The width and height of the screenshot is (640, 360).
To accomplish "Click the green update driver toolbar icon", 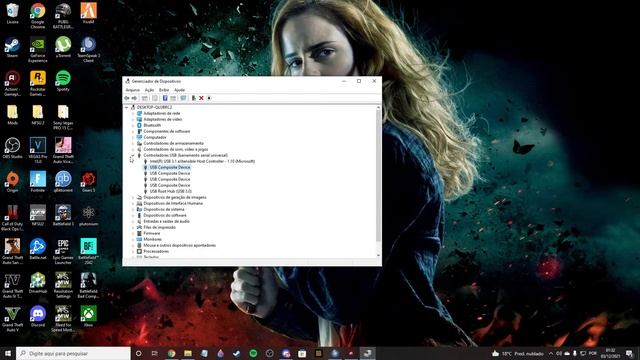I will [x=193, y=98].
